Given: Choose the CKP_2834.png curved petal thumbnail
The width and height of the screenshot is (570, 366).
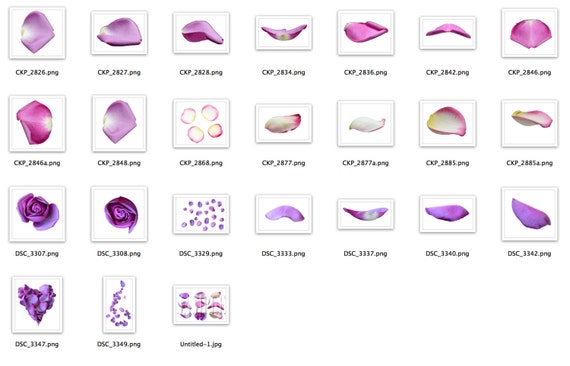Looking at the screenshot, I should click(284, 33).
